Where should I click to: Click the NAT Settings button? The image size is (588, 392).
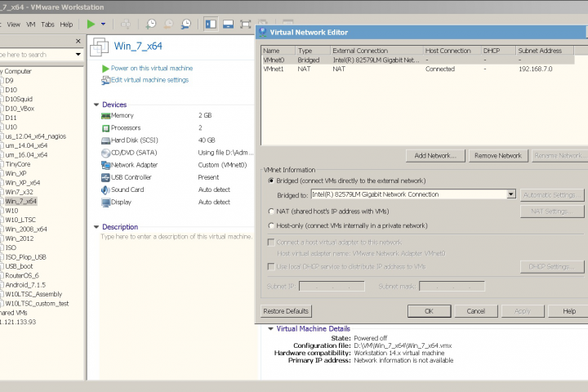552,212
